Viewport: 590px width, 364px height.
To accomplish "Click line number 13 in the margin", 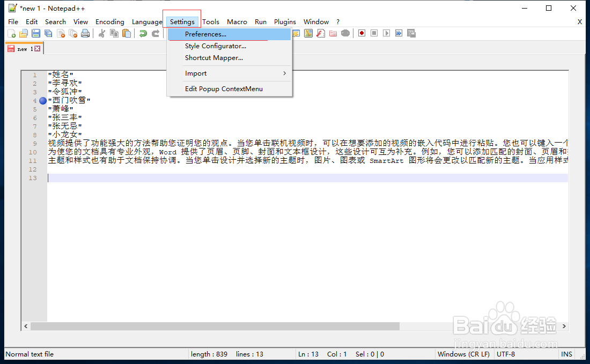I will 33,178.
